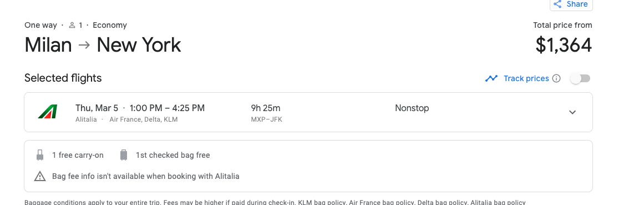This screenshot has width=644, height=205.
Task: Click the Share button label
Action: [x=577, y=4]
